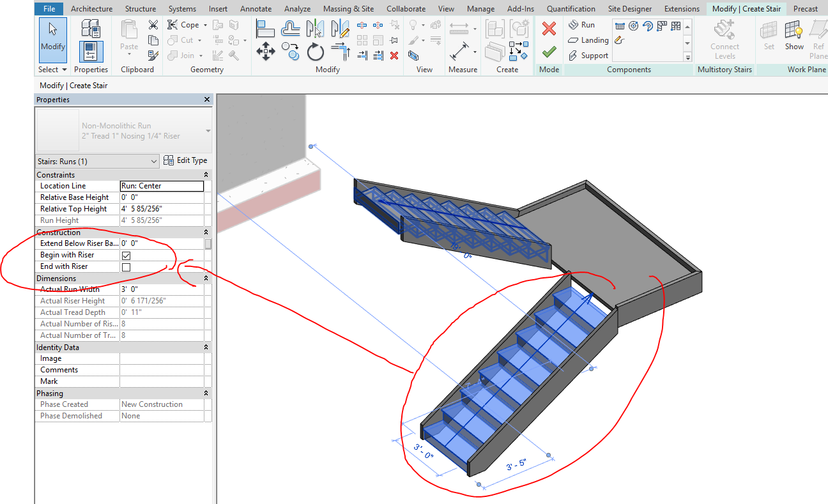Screen dimensions: 828x504
Task: Cancel stair creation with the red X
Action: coord(549,29)
